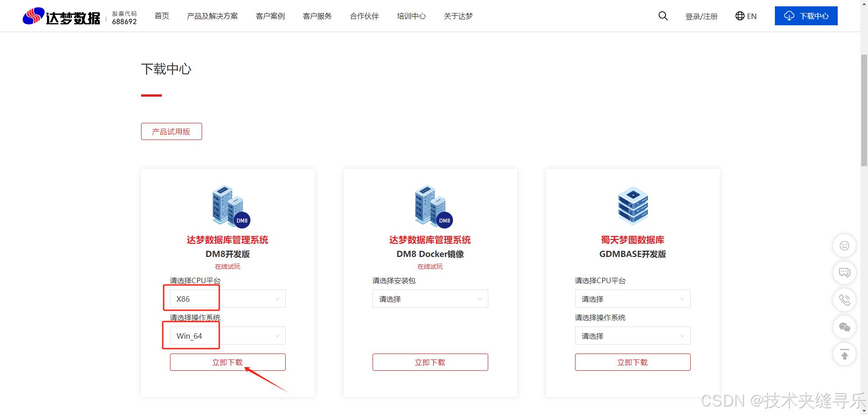Open 客户案例 menu

[x=270, y=16]
